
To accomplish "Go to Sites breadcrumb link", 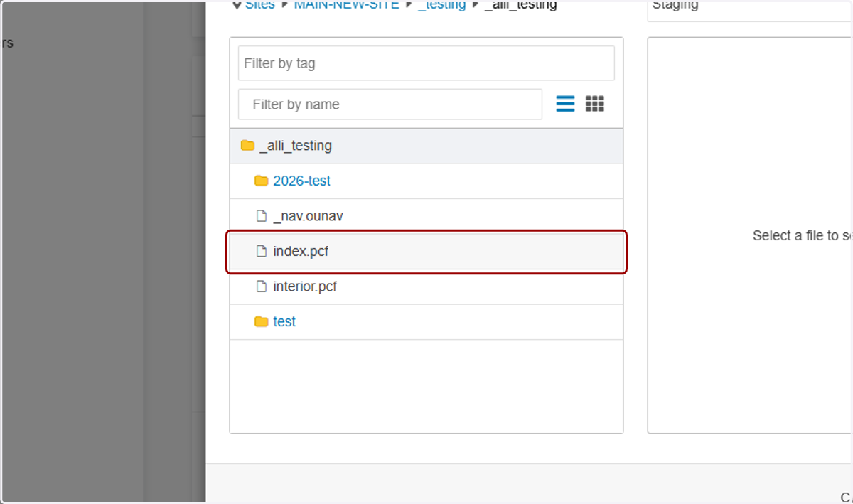I will click(x=259, y=5).
